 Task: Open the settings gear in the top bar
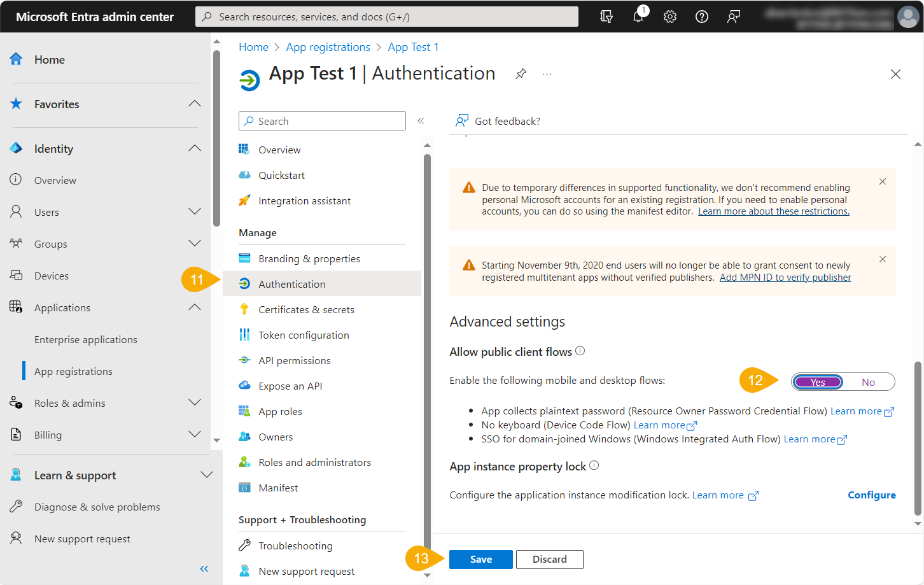[670, 17]
